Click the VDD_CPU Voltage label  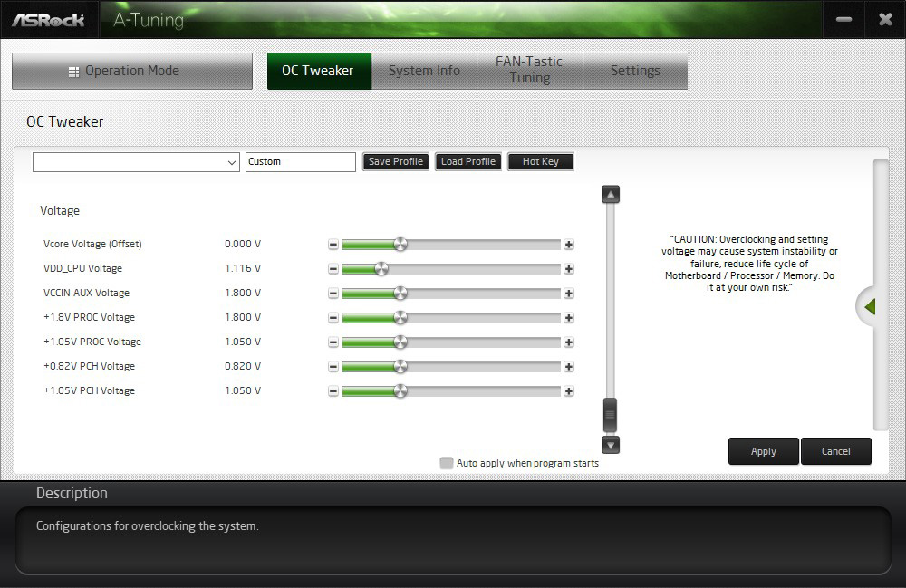coord(82,268)
